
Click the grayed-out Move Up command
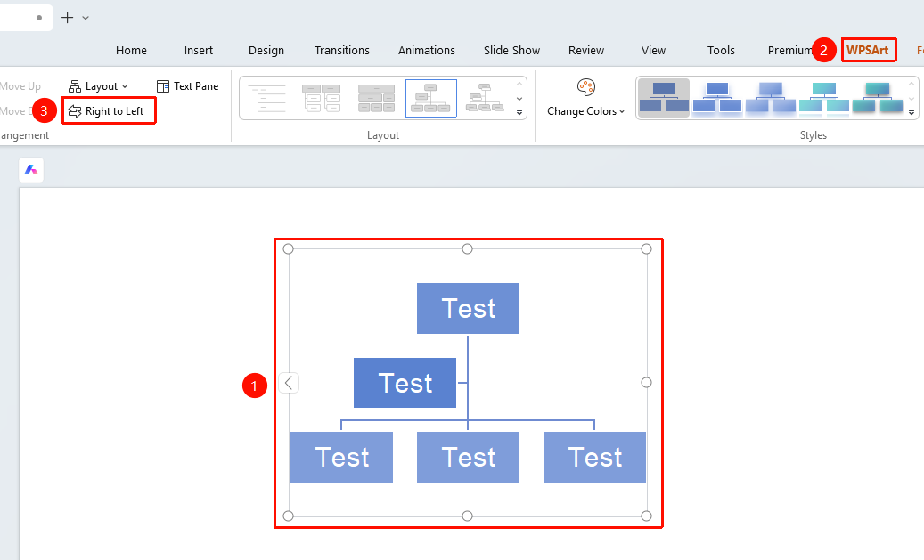pos(20,86)
